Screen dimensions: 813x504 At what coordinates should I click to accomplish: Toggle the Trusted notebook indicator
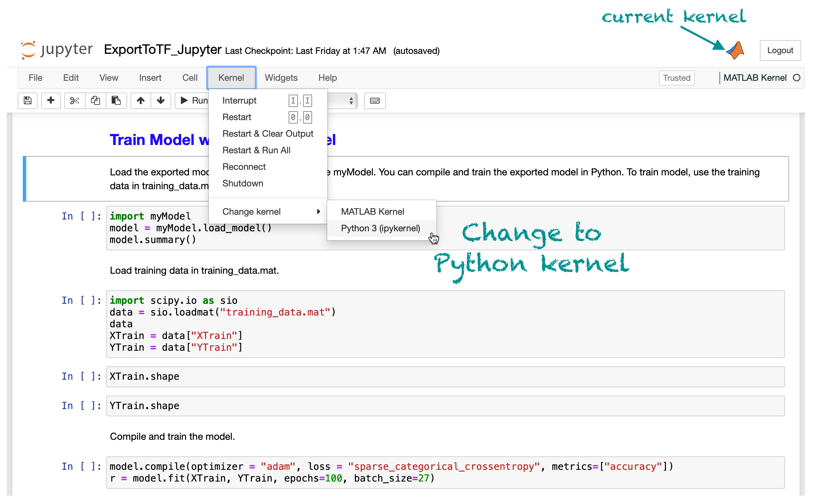[676, 78]
